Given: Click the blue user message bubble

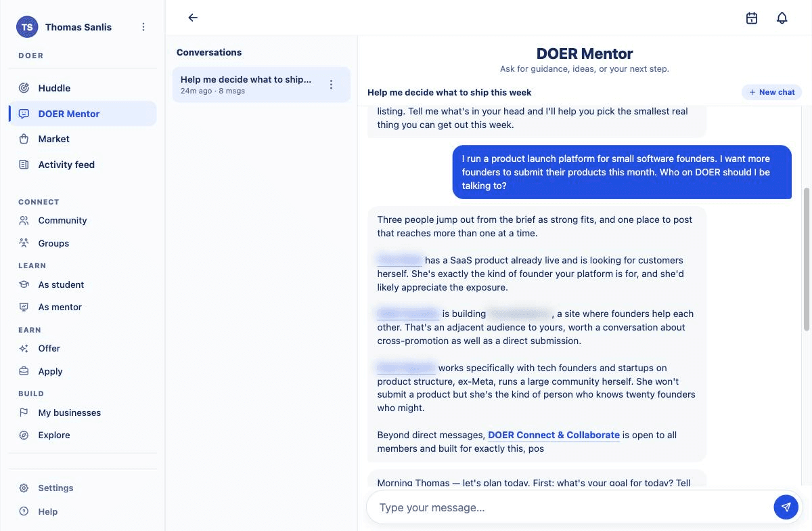Looking at the screenshot, I should 622,172.
